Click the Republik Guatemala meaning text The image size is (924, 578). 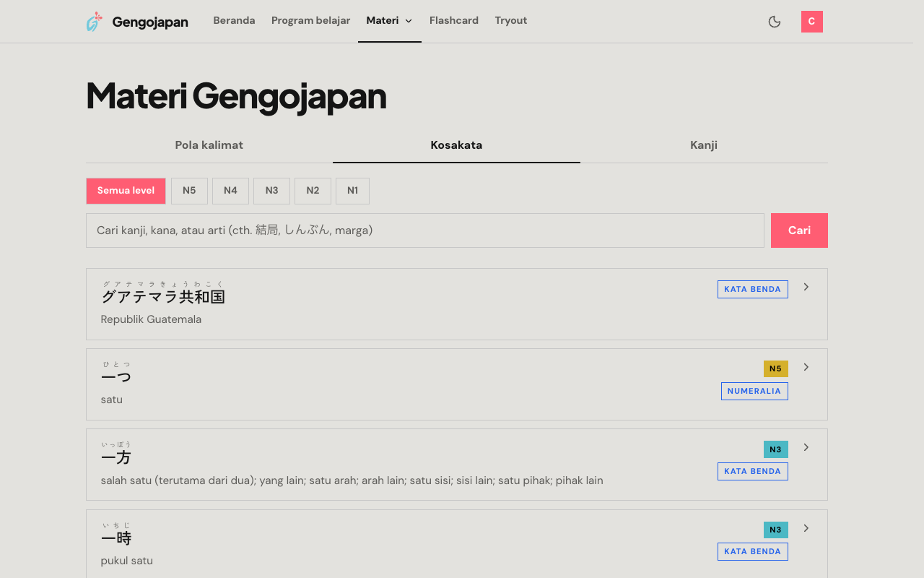[x=151, y=319]
